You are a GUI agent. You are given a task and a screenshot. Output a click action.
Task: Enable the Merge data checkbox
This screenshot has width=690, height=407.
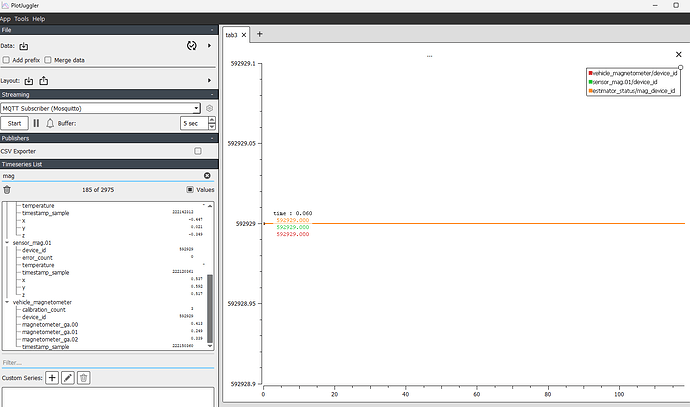tap(47, 60)
